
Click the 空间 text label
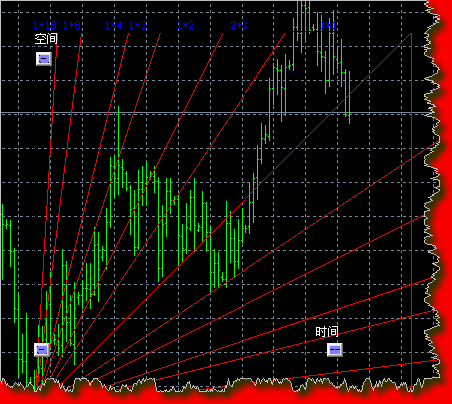coord(46,39)
